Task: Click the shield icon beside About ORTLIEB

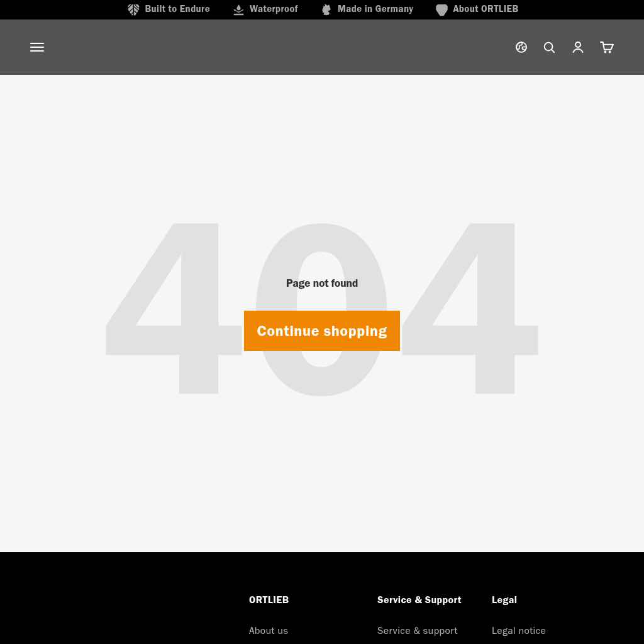Action: coord(441,9)
